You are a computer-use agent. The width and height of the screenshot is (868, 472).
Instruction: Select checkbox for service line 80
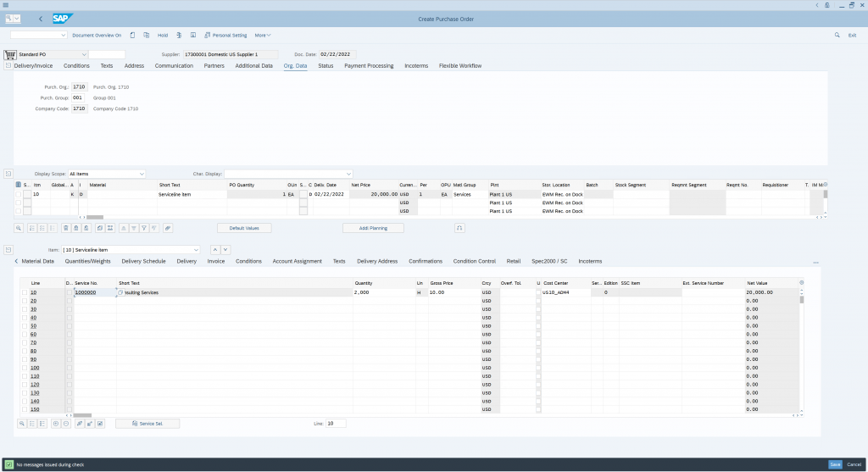point(25,351)
